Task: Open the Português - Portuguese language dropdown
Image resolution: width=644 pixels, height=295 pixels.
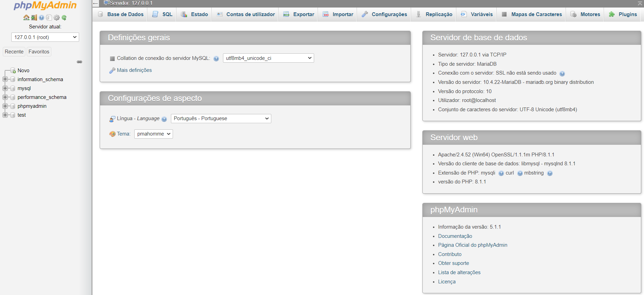Action: (221, 118)
